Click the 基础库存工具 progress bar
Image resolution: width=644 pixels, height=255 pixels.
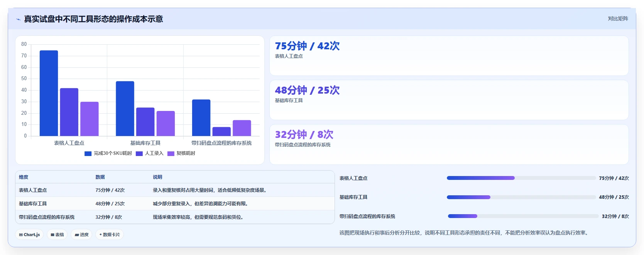click(521, 197)
